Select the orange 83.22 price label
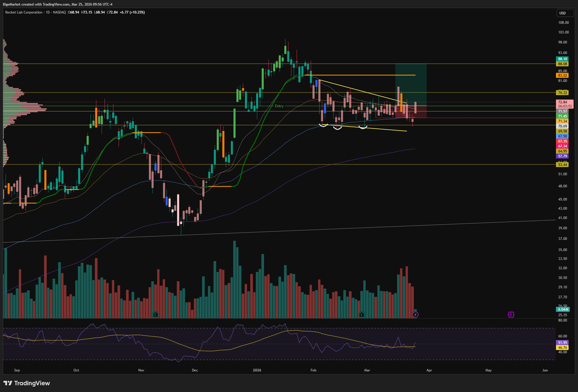 click(562, 75)
